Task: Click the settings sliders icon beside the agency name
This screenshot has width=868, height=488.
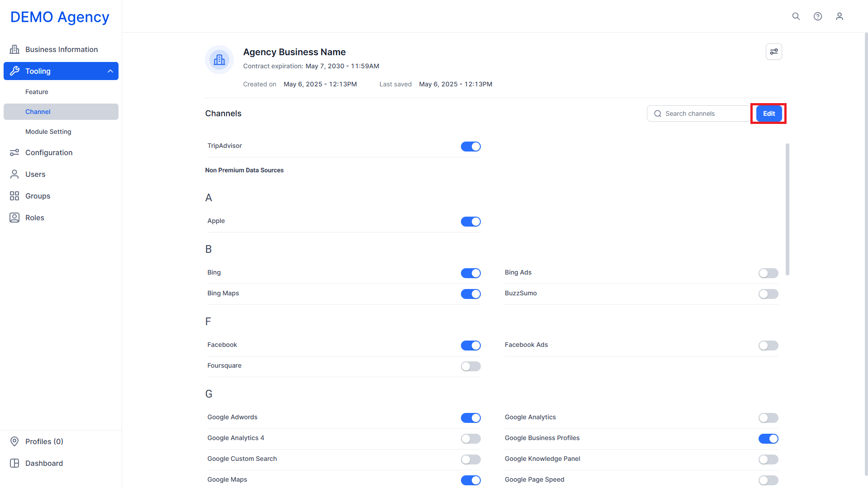Action: tap(774, 52)
